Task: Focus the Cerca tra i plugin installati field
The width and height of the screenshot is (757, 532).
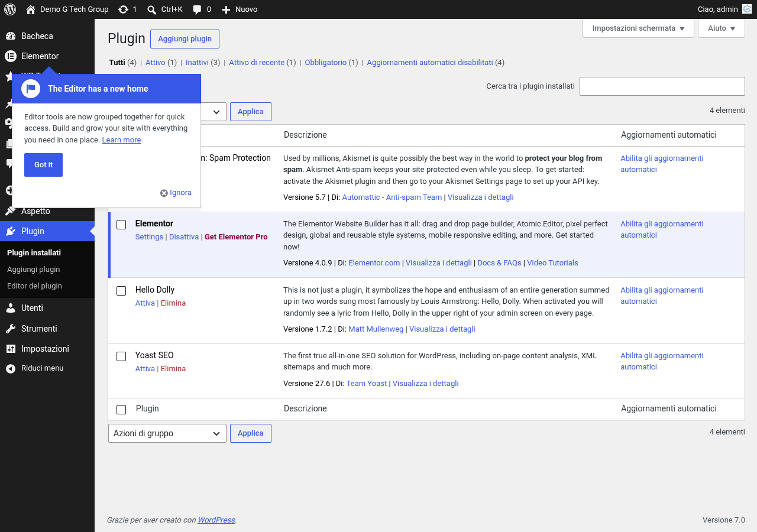Action: coord(662,86)
